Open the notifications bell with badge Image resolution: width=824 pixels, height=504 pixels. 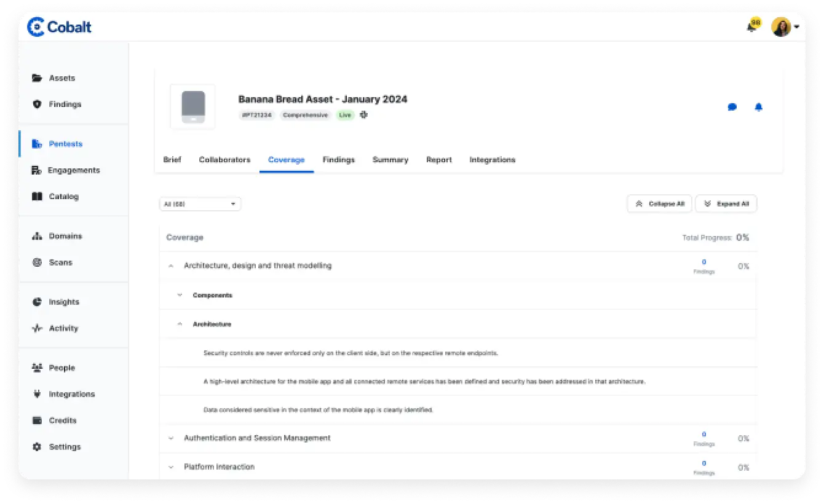751,26
